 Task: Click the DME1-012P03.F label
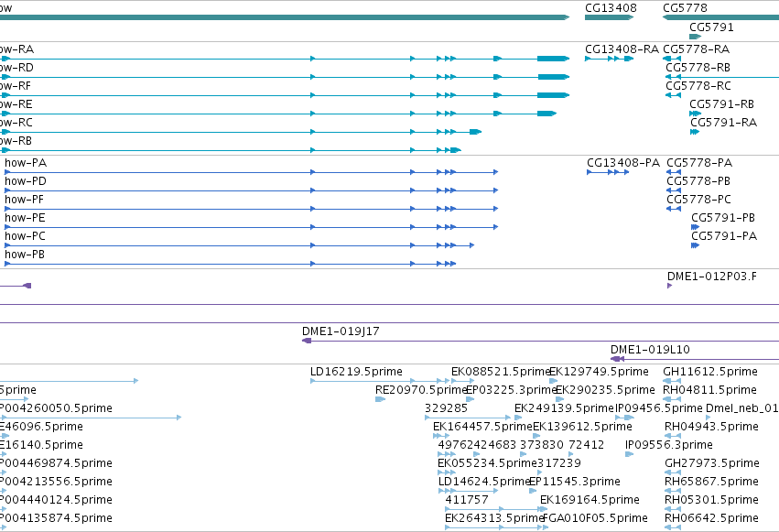(712, 277)
